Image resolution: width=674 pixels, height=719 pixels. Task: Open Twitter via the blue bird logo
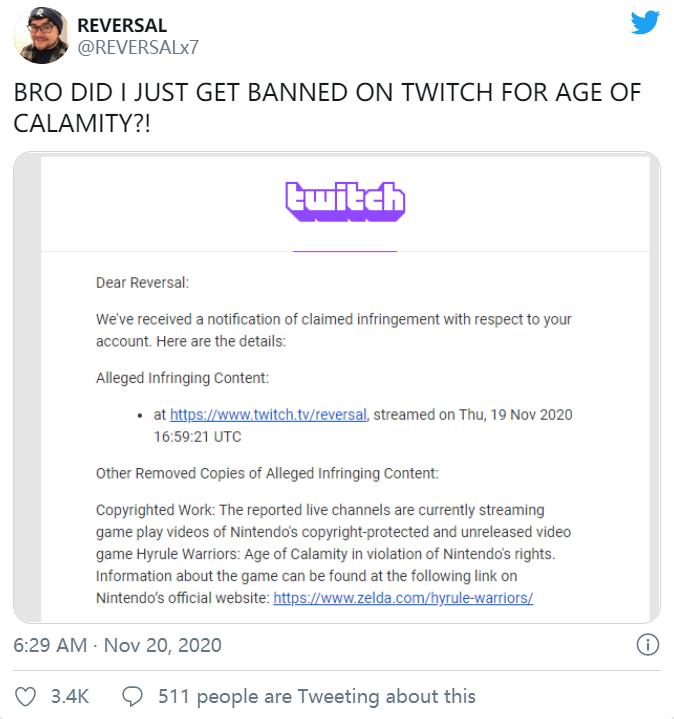coord(645,23)
